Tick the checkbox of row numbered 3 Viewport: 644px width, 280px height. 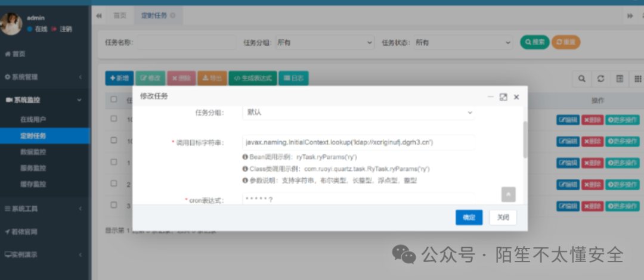(114, 204)
